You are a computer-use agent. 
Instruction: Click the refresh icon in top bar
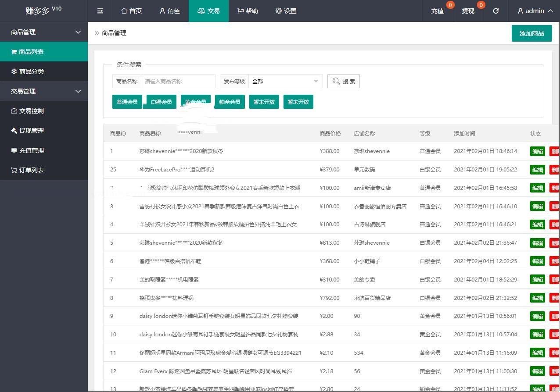click(x=496, y=11)
